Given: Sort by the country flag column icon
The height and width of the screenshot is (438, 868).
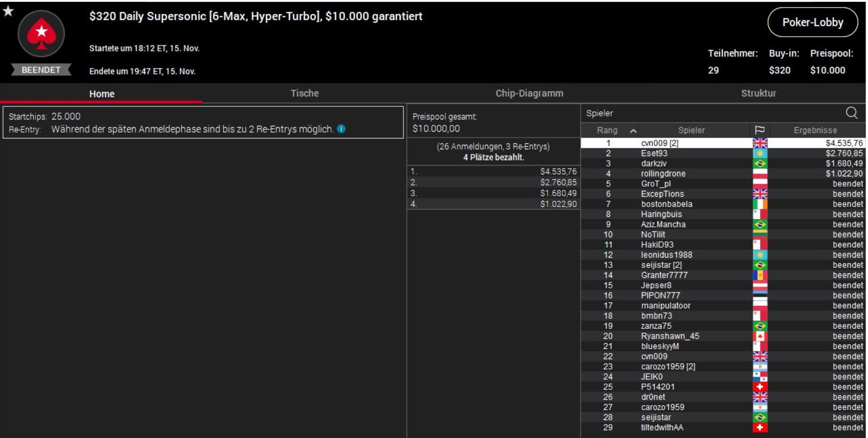Looking at the screenshot, I should [x=759, y=130].
